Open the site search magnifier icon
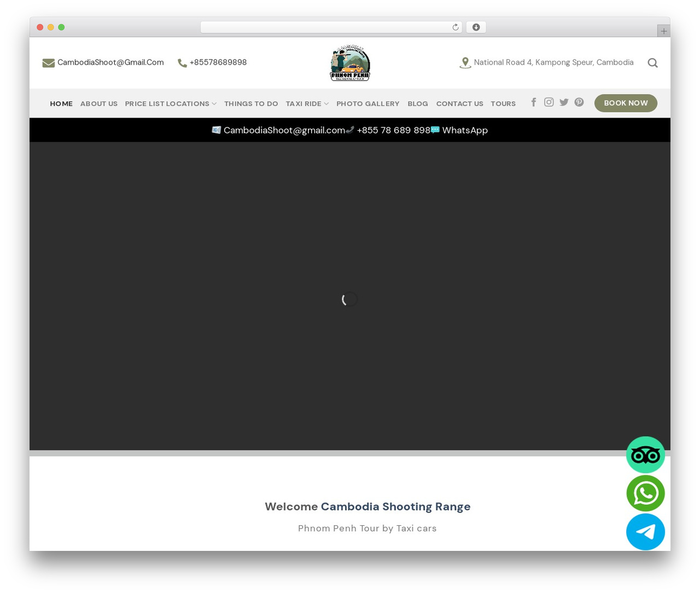Screen dimensions: 700x593 tap(652, 63)
